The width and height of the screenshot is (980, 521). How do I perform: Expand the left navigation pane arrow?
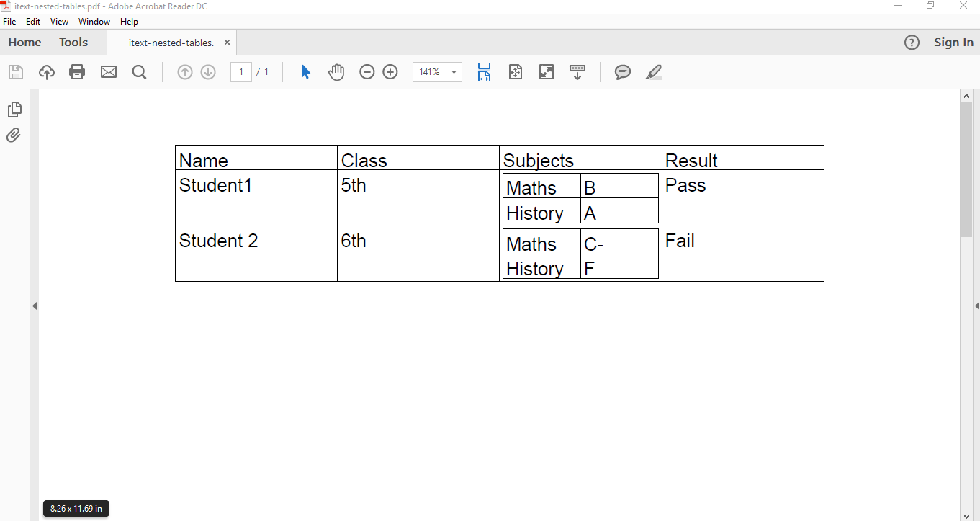[35, 306]
